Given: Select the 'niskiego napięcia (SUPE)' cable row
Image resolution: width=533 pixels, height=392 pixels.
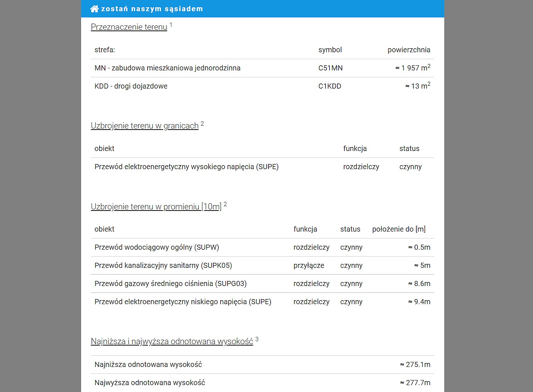Looking at the screenshot, I should 183,302.
